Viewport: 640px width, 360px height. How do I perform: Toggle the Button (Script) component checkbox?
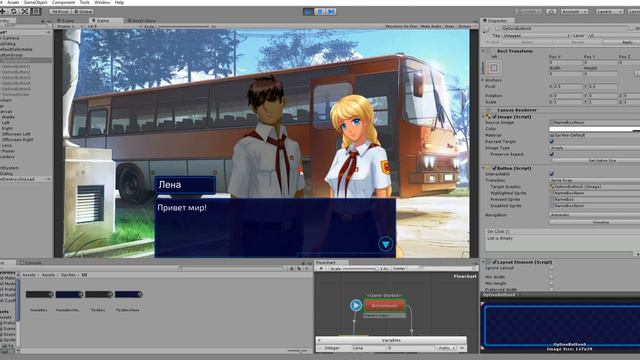click(495, 168)
